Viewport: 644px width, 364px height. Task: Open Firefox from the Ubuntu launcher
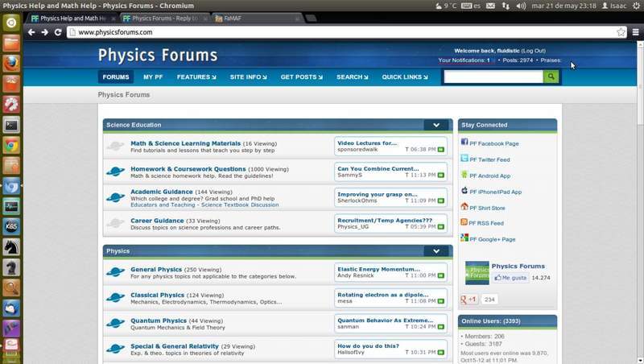11,64
